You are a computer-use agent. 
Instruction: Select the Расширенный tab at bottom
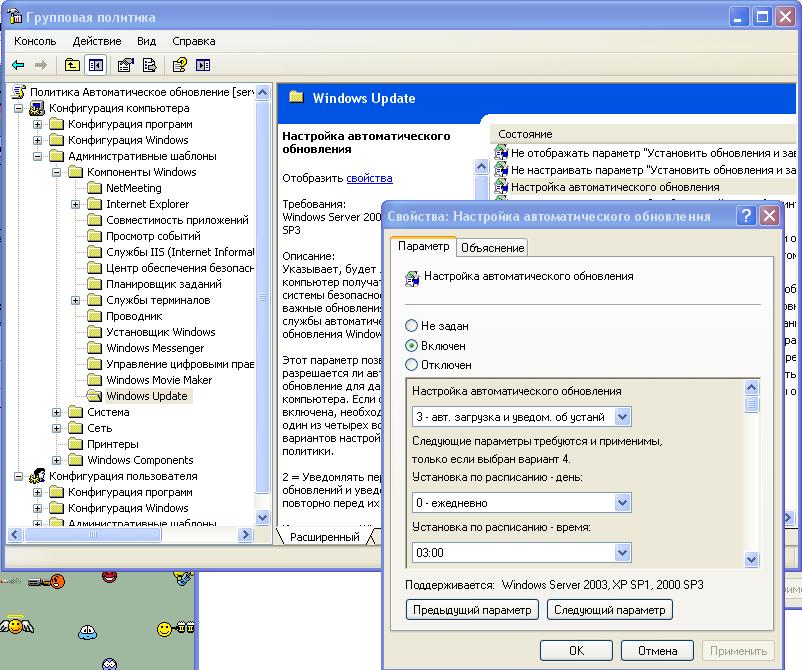click(324, 537)
